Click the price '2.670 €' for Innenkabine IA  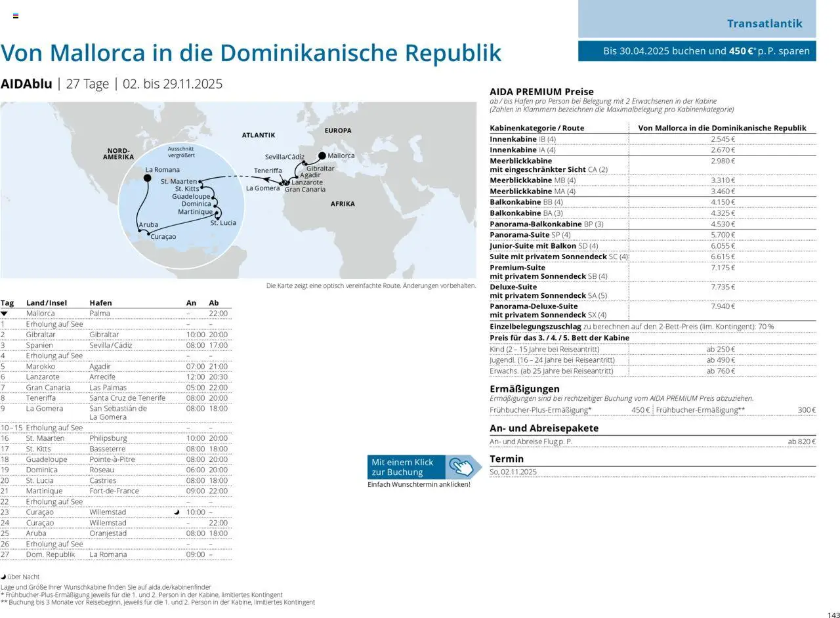[723, 150]
